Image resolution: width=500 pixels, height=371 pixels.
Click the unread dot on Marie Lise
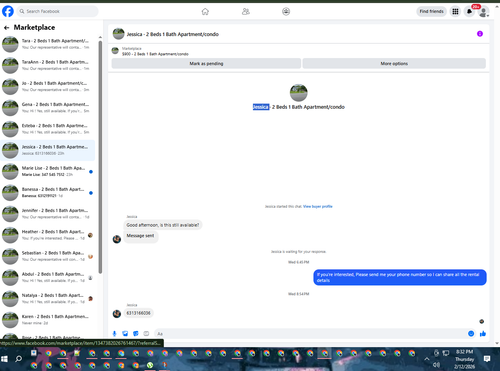click(x=91, y=172)
